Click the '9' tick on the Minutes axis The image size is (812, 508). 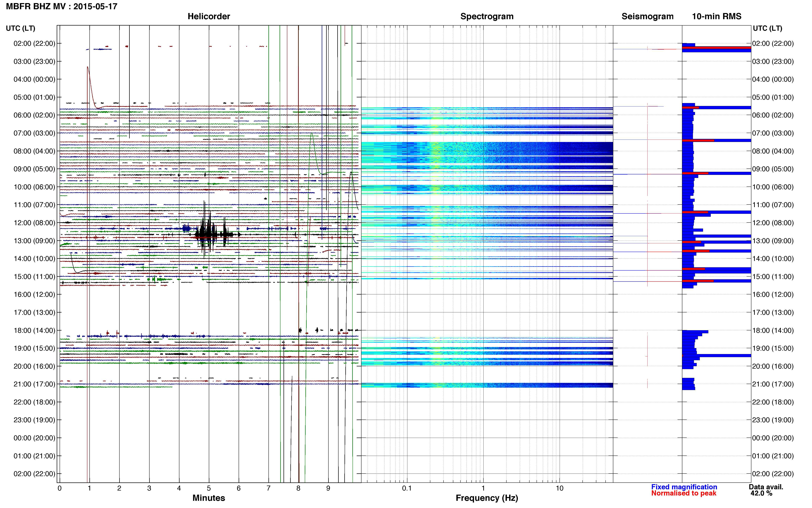point(328,488)
